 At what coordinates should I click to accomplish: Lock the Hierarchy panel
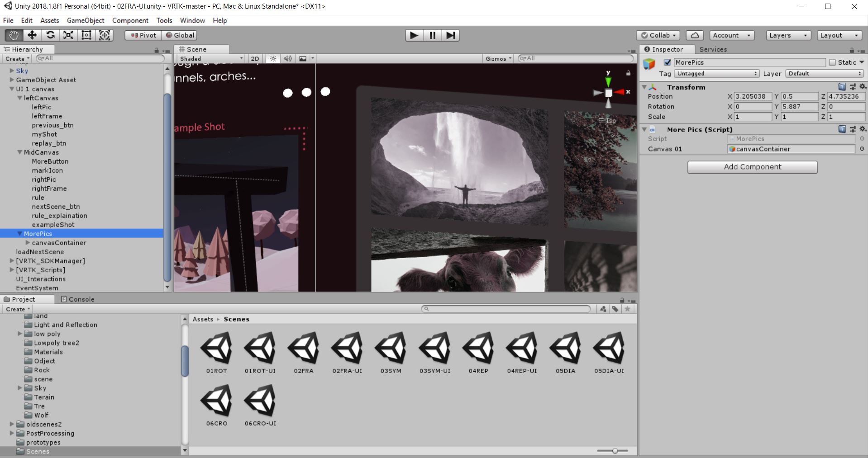pos(157,50)
